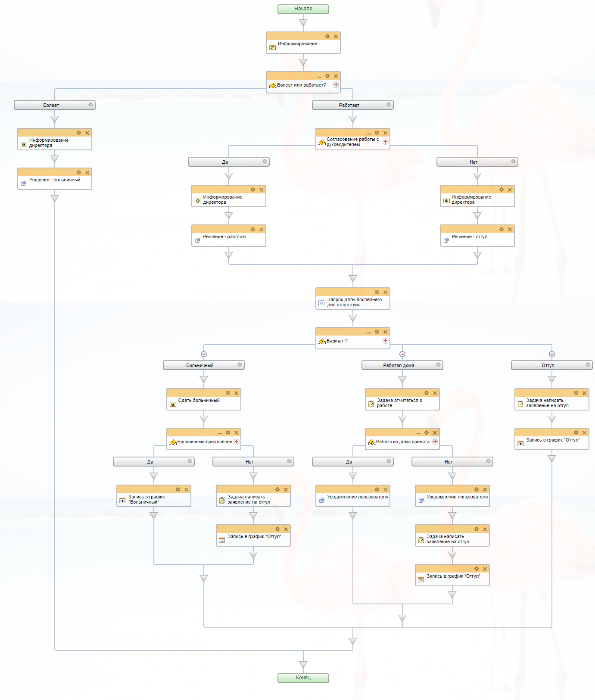Add branch to Болеет или работает? condition
The image size is (595, 700).
click(336, 85)
